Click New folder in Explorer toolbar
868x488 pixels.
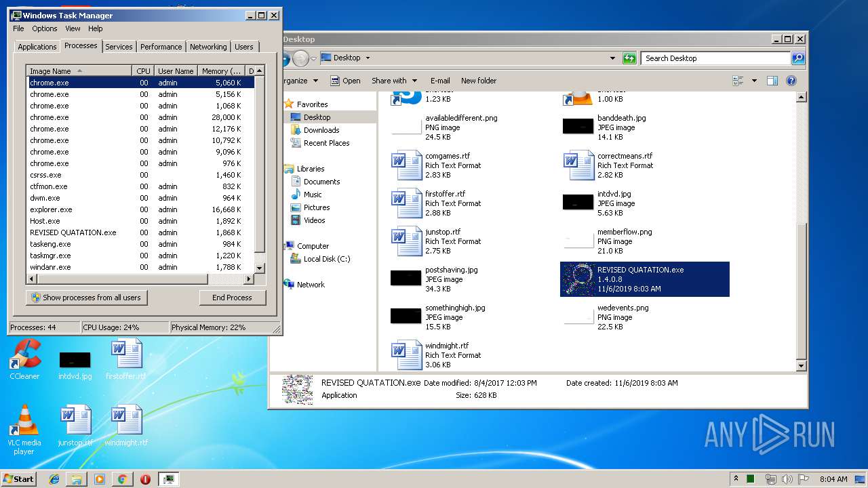click(479, 81)
